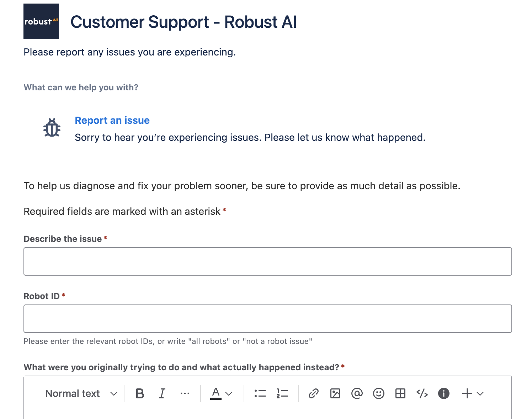
Task: Open more formatting options ellipsis
Action: [x=185, y=393]
